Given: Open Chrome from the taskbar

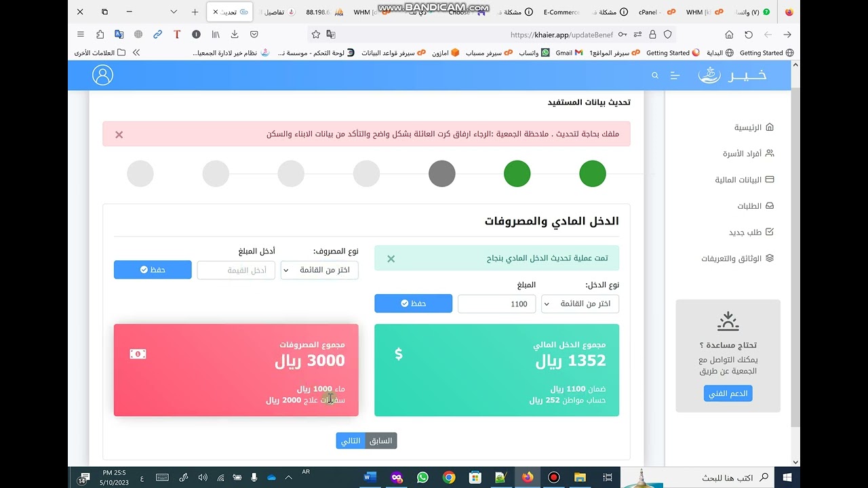Looking at the screenshot, I should click(x=449, y=478).
